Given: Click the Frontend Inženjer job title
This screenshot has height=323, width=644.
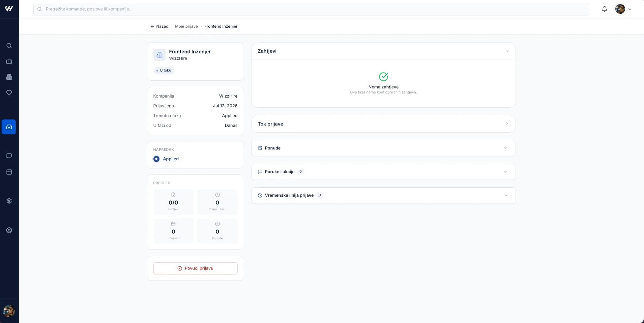Looking at the screenshot, I should (x=190, y=52).
